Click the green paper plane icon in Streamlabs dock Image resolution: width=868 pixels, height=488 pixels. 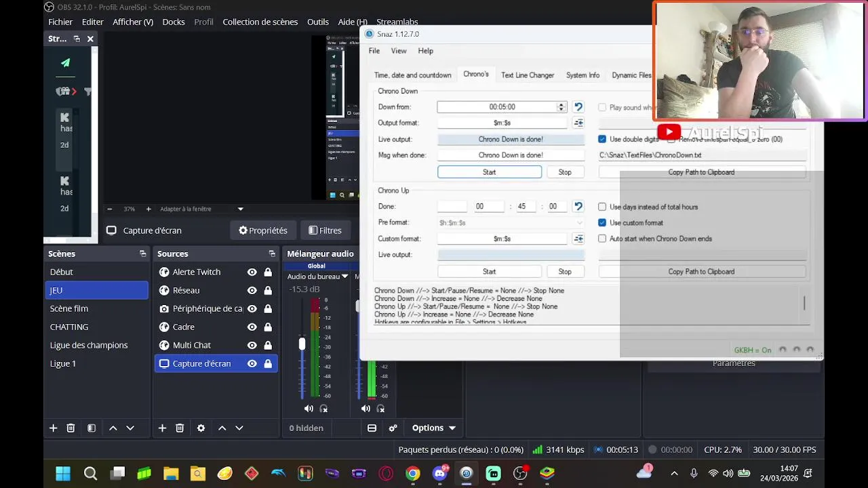click(65, 62)
